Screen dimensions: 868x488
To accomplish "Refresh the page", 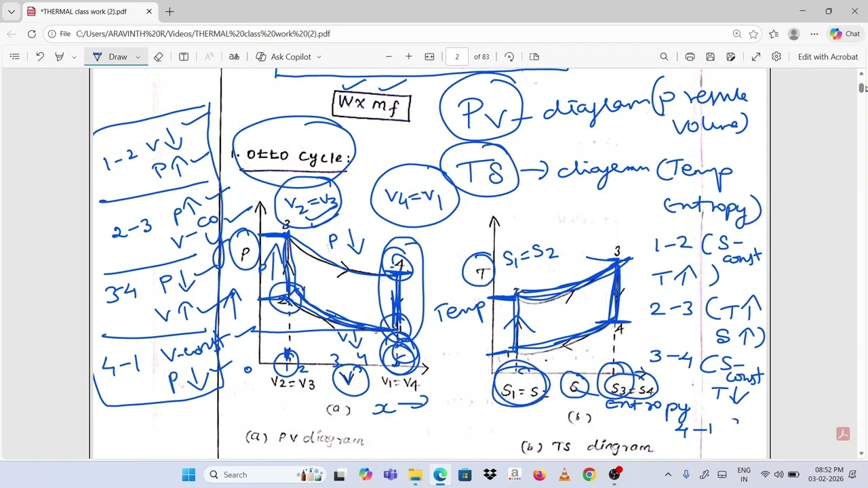I will coord(32,34).
